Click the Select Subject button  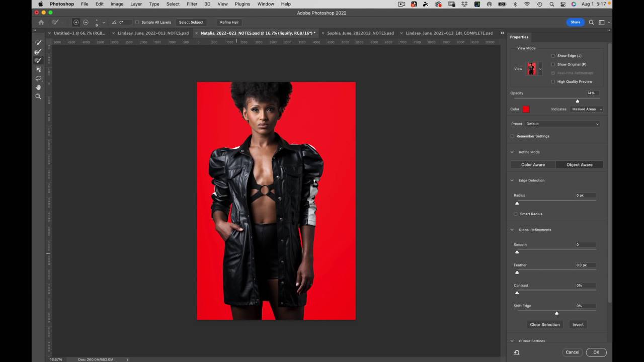[x=191, y=22]
